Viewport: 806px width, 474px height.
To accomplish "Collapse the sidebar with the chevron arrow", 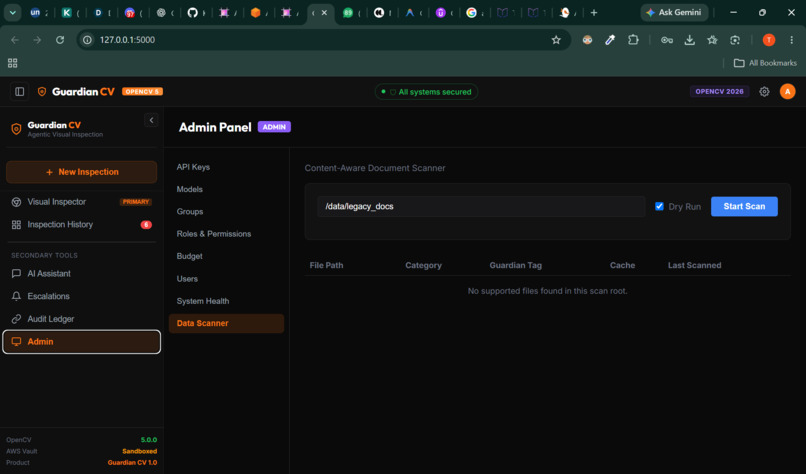I will point(151,120).
